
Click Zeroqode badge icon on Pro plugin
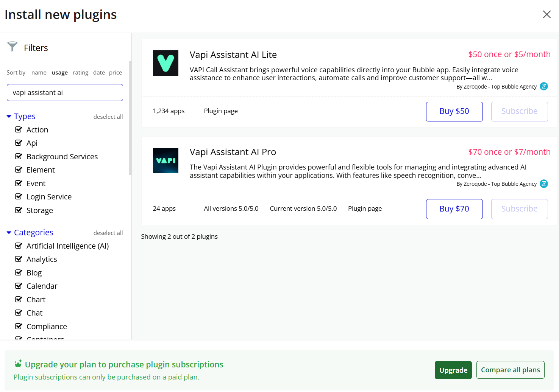click(x=543, y=184)
